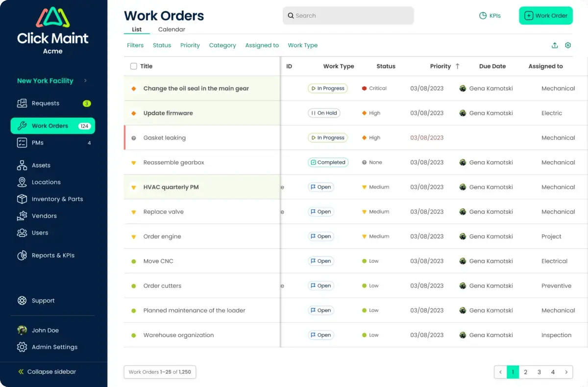Click the On Hold status badge

pos(324,113)
